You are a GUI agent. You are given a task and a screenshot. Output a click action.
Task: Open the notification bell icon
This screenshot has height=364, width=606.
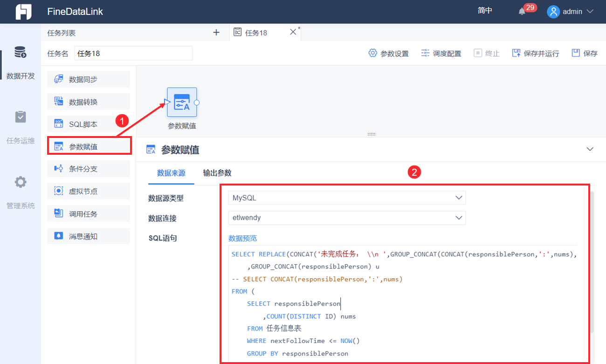pyautogui.click(x=522, y=12)
